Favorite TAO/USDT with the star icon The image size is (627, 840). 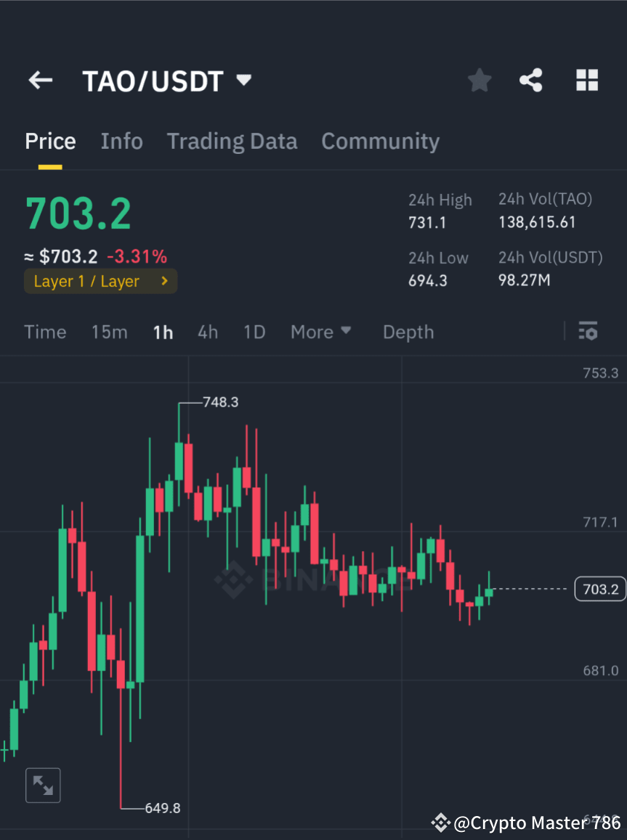pos(479,80)
